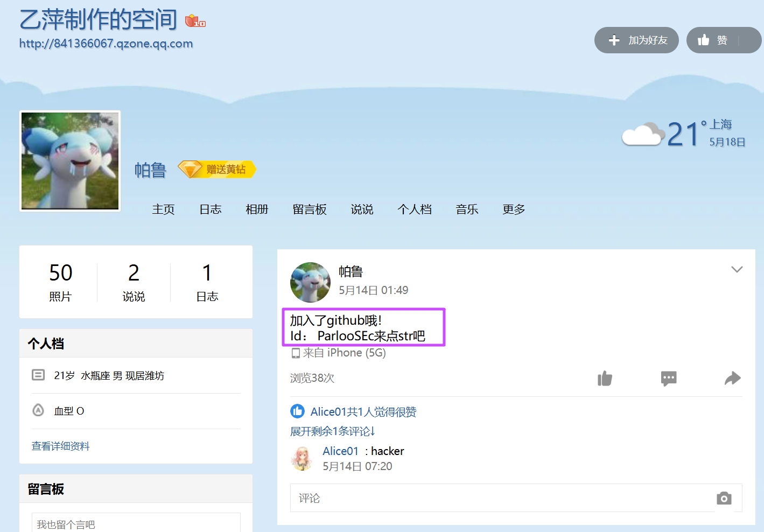This screenshot has width=764, height=532.
Task: Click the share arrow icon on post
Action: [x=732, y=379]
